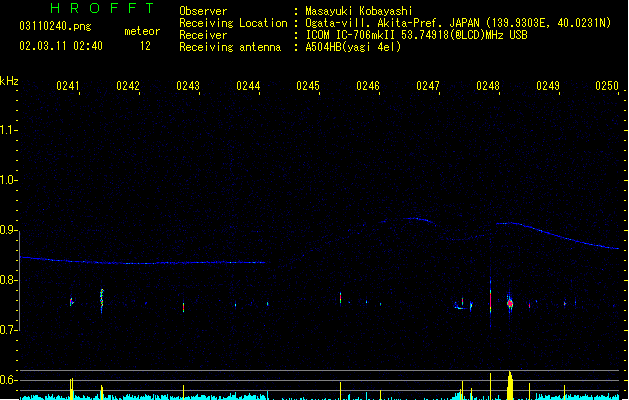Viewport: 629px width, 400px height.
Task: Select the file name 03110240.png
Action: click(55, 26)
